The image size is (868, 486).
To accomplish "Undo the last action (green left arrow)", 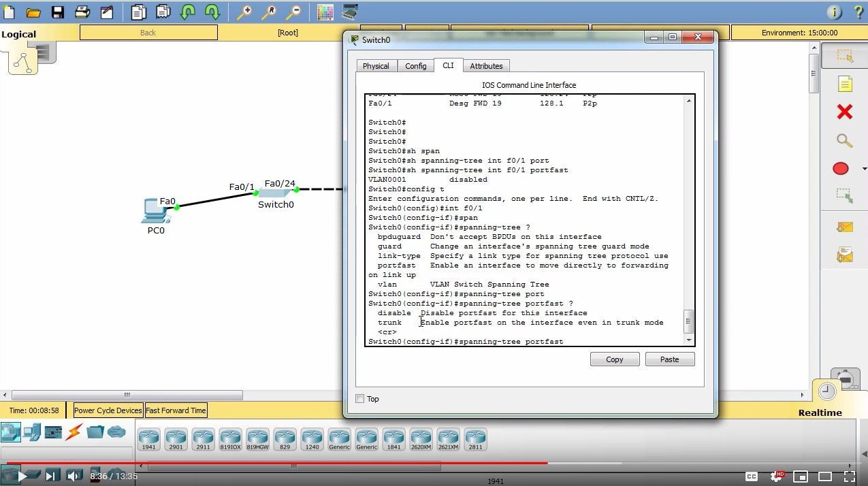I will click(x=188, y=12).
